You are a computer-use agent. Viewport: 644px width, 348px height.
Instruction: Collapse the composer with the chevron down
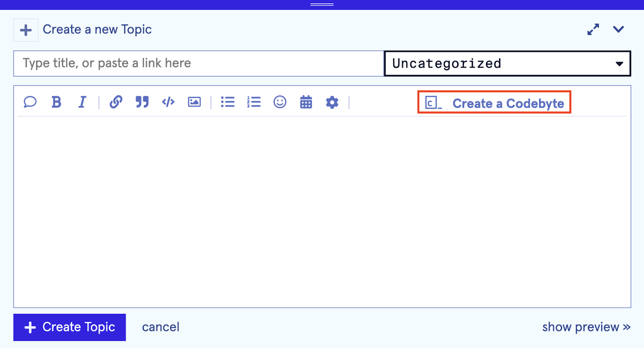pyautogui.click(x=618, y=29)
